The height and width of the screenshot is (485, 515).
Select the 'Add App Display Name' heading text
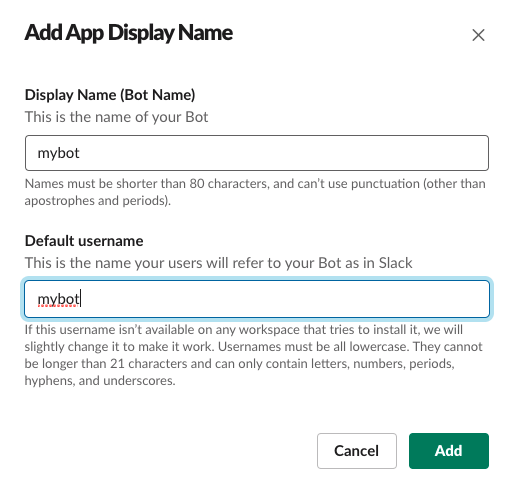[x=129, y=33]
